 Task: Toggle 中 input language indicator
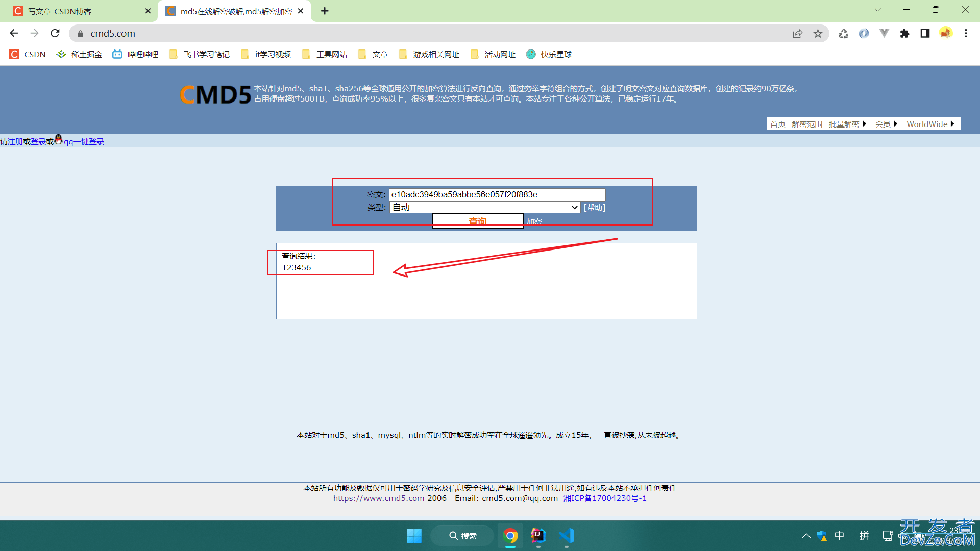839,536
